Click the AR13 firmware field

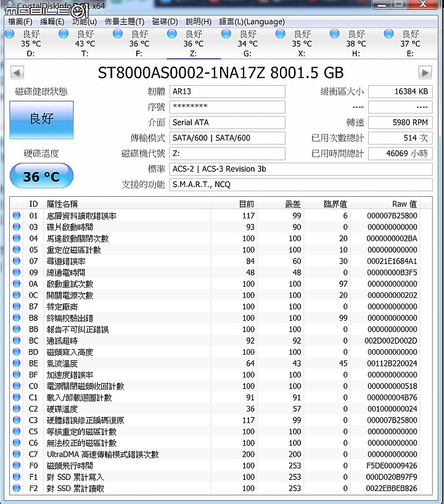coord(227,91)
